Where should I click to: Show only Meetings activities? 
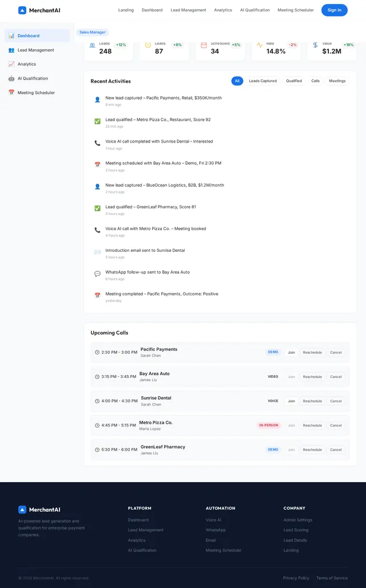[x=337, y=81]
